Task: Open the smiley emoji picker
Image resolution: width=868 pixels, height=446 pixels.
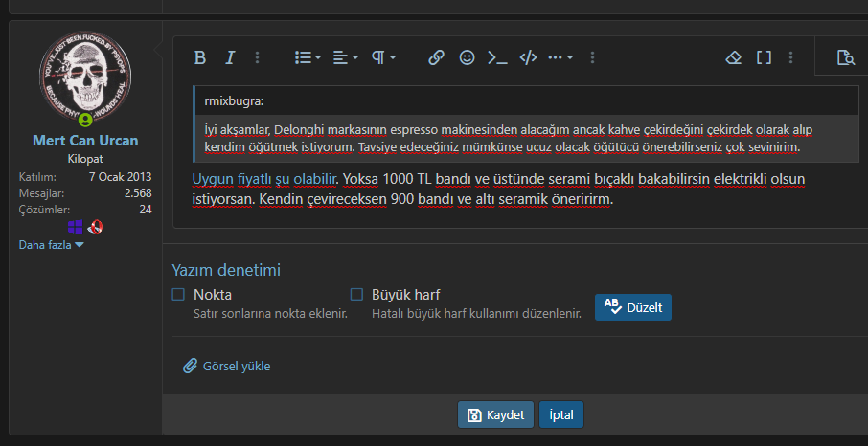Action: point(468,57)
